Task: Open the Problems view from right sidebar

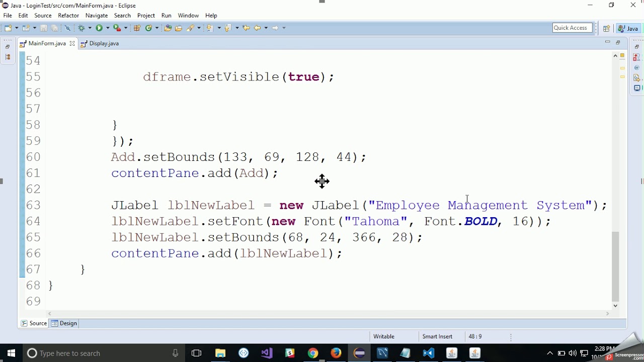Action: pyautogui.click(x=637, y=57)
